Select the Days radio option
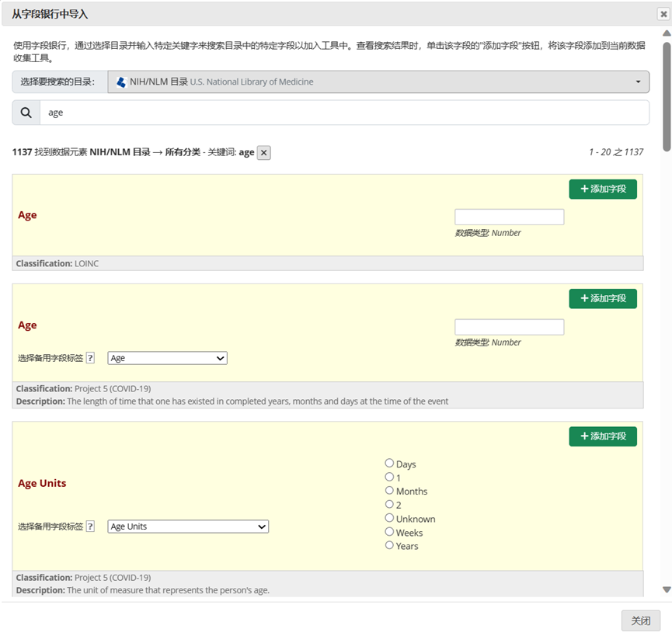This screenshot has height=636, width=672. point(389,463)
